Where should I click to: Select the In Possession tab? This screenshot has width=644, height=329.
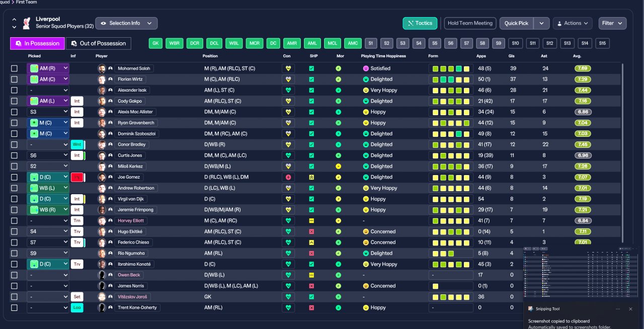37,43
